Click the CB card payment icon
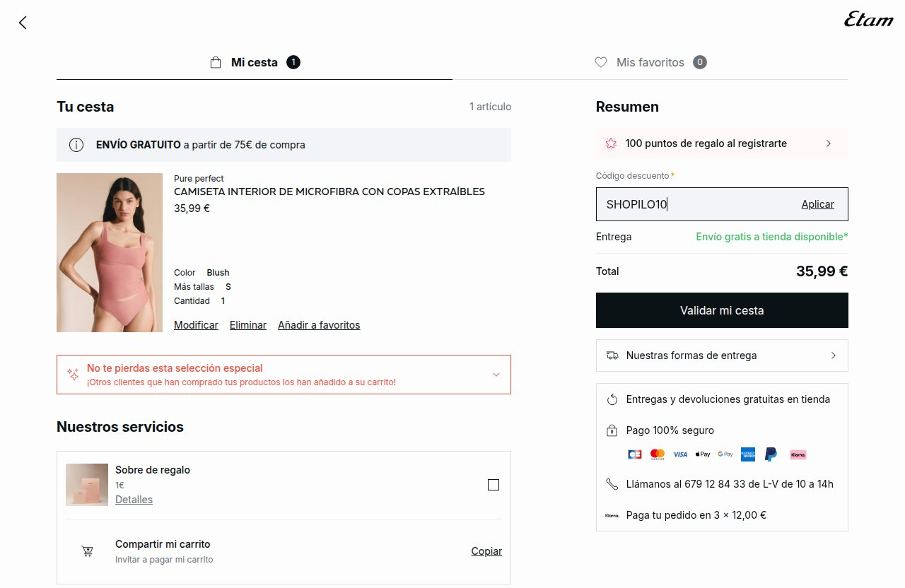Screen dimensions: 905x588 pos(635,454)
